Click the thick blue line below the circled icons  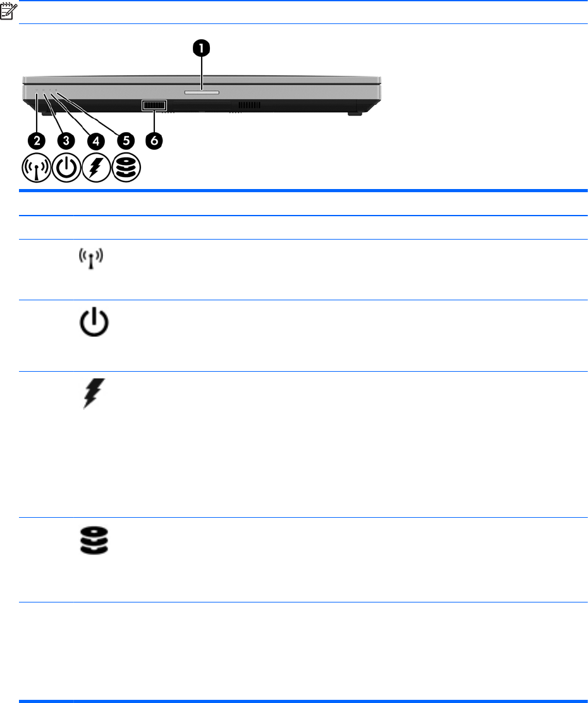[x=303, y=190]
